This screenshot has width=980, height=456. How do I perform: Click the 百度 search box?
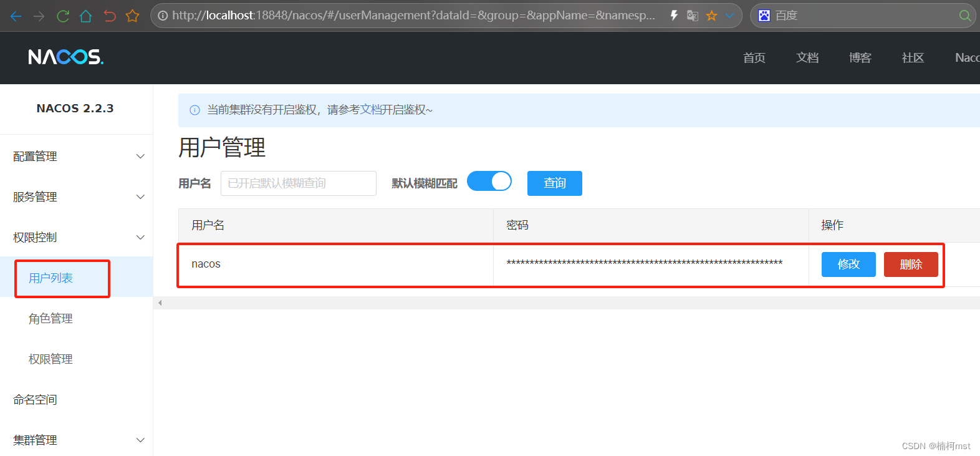[x=863, y=16]
